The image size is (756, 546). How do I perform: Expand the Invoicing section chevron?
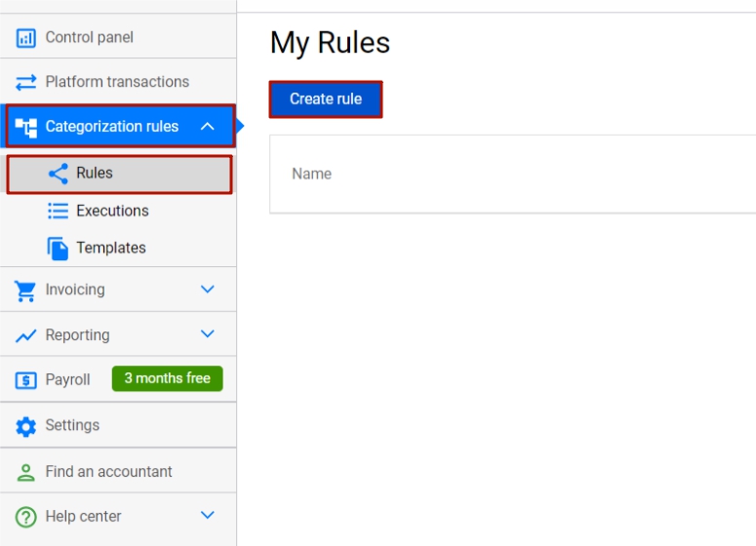(208, 290)
